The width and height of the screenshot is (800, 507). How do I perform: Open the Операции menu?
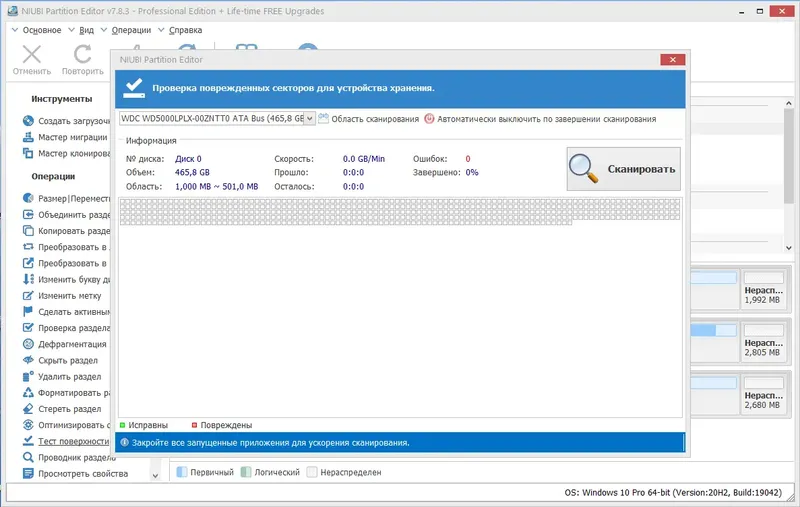pos(131,30)
